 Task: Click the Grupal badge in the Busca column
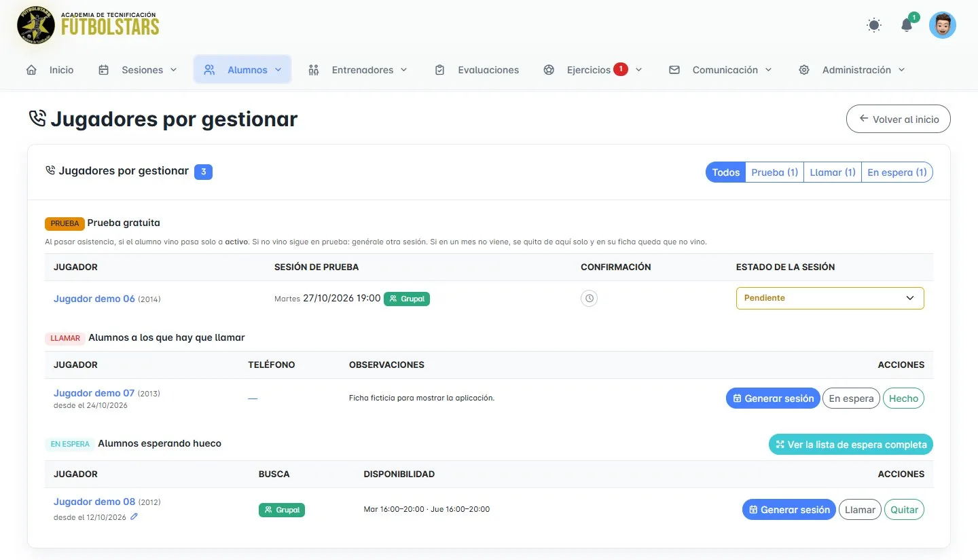pos(282,510)
